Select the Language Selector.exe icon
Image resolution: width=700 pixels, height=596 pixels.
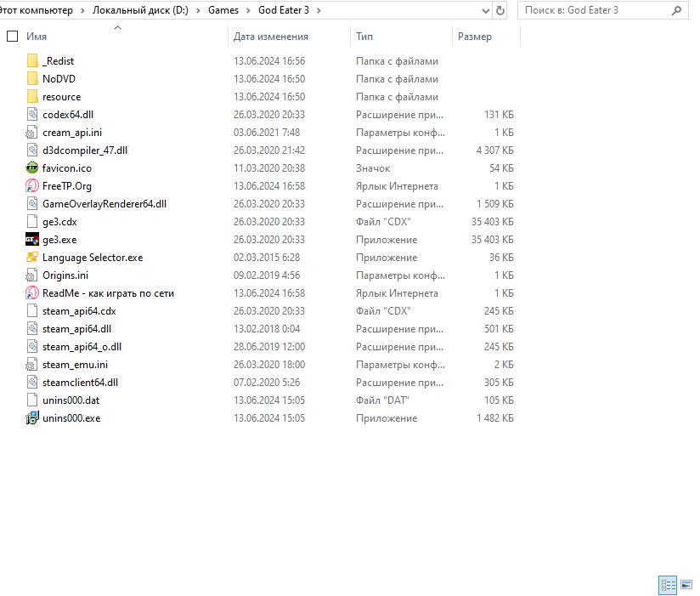click(x=32, y=258)
